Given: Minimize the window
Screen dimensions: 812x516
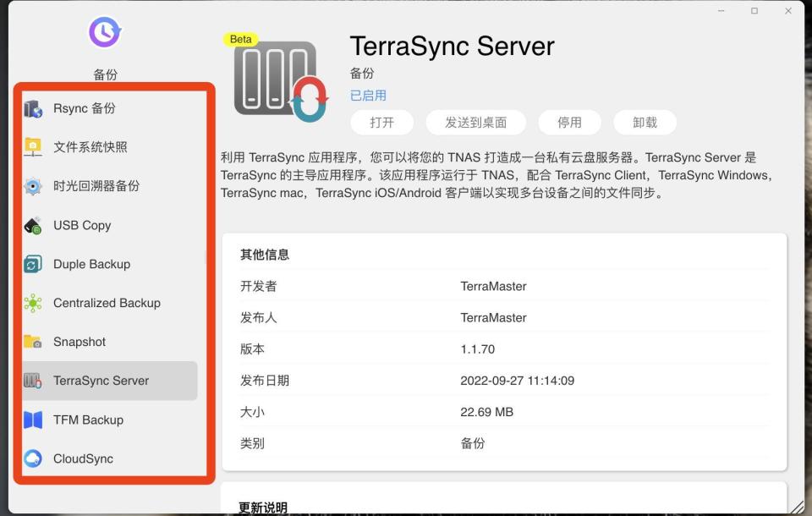Looking at the screenshot, I should pyautogui.click(x=721, y=11).
